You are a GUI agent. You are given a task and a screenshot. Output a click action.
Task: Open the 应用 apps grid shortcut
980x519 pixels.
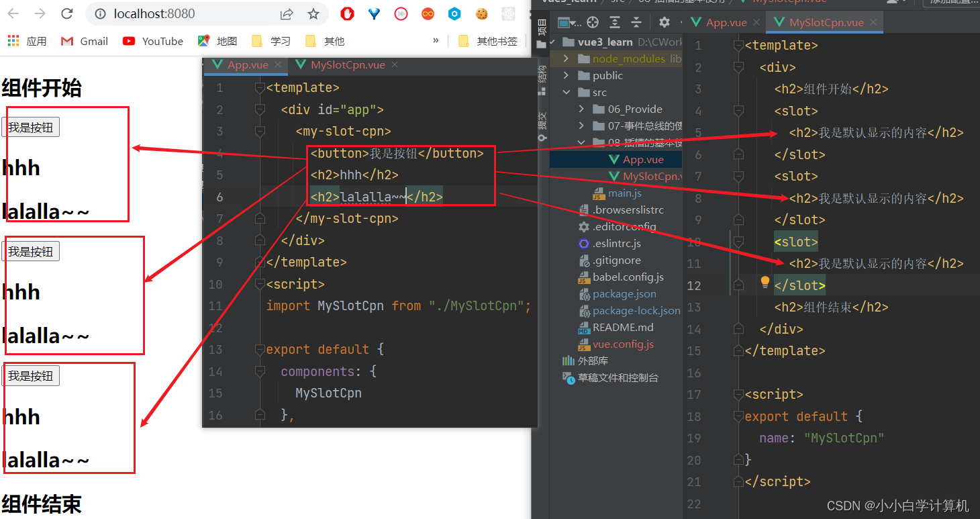[27, 41]
